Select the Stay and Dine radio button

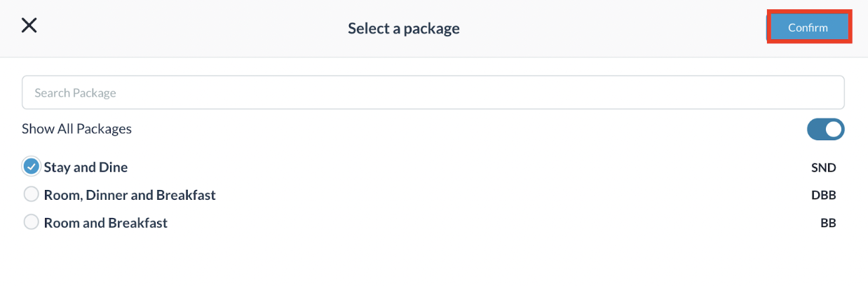pos(31,167)
